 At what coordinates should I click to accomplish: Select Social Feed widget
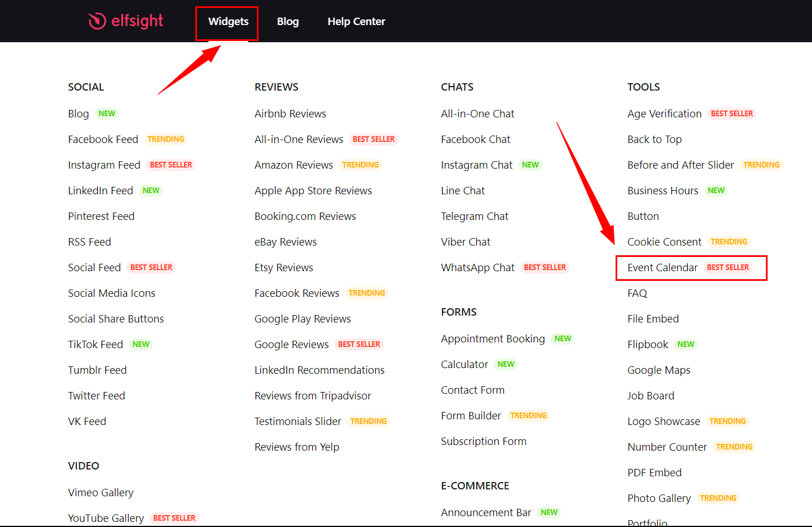95,268
